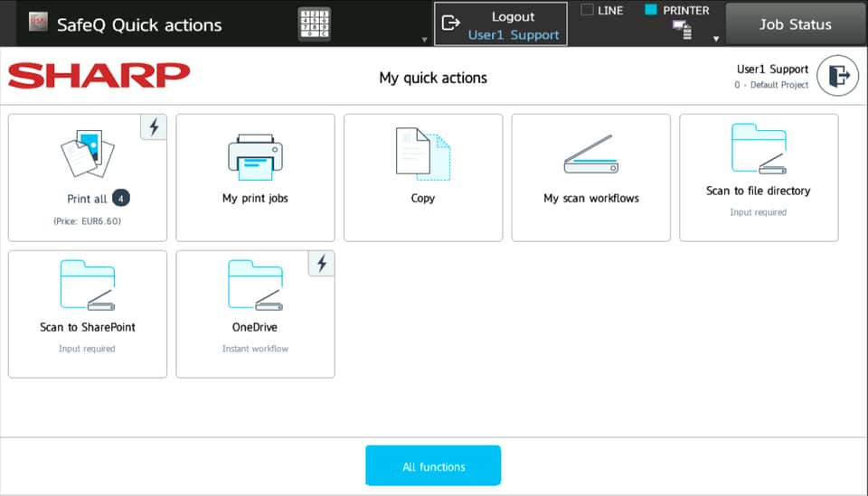Select Scan to SharePoint folder icon
The image size is (868, 496).
87,286
